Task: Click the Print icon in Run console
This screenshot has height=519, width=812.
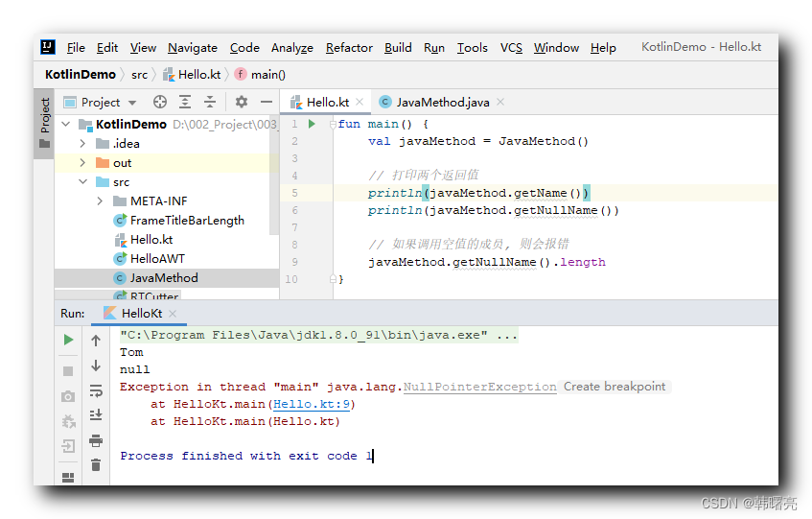Action: coord(96,440)
